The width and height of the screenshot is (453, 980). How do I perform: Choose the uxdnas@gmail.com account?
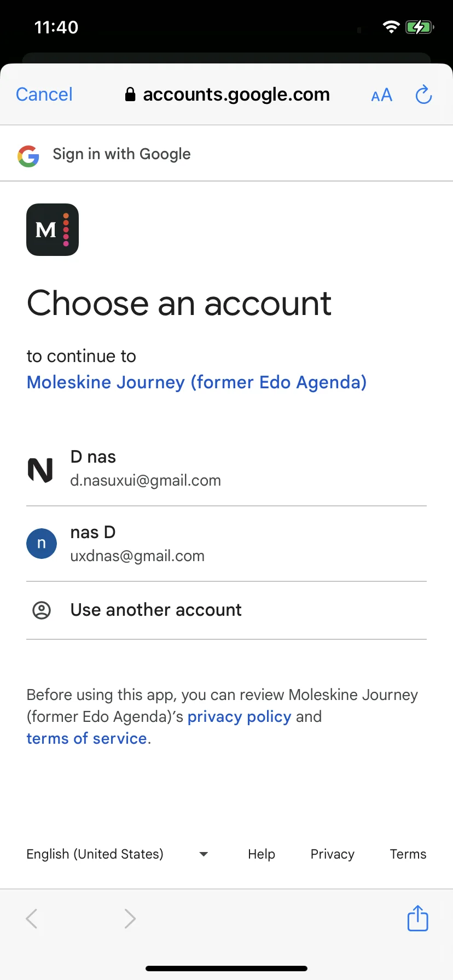[x=226, y=544]
